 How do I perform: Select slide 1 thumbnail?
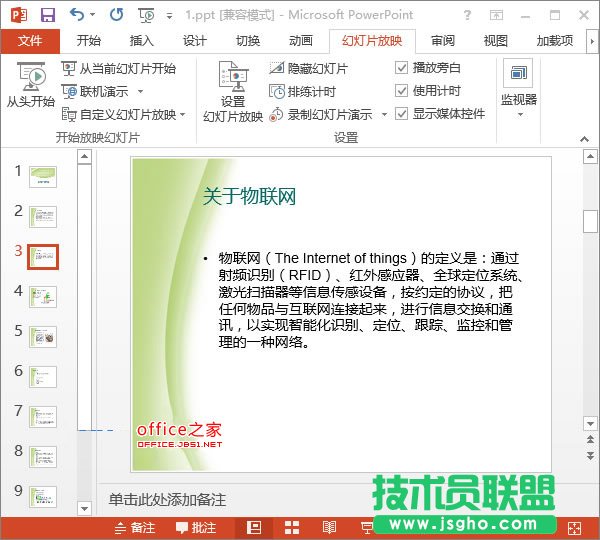43,177
